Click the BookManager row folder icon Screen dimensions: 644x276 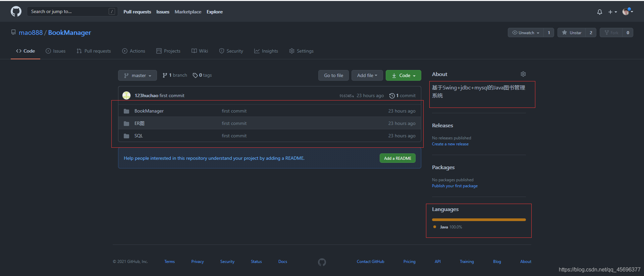126,111
